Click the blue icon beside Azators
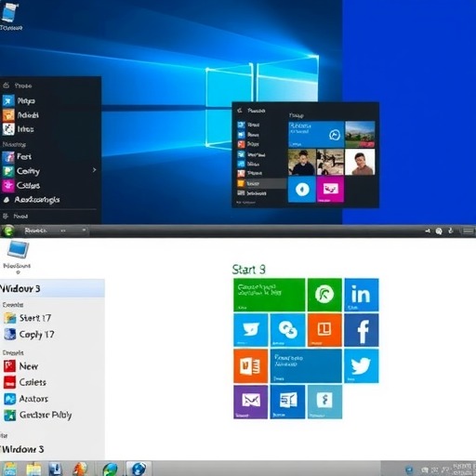This screenshot has width=476, height=476. [9, 399]
